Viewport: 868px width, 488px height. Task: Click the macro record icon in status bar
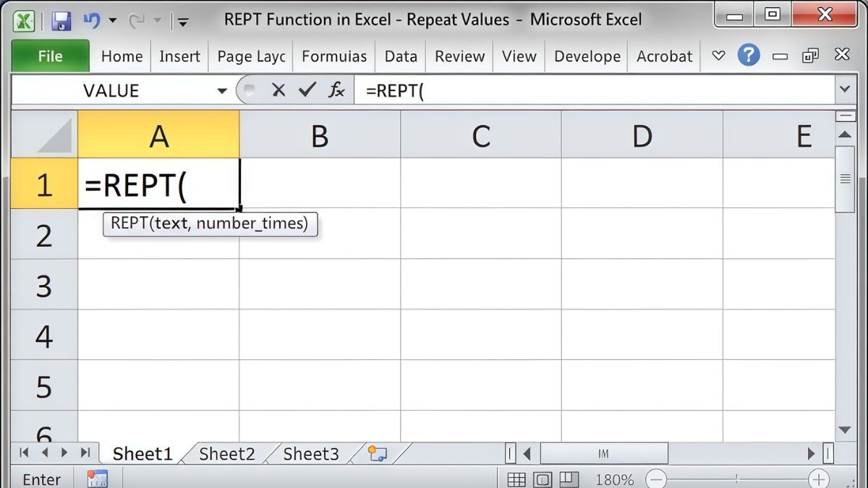[x=98, y=479]
